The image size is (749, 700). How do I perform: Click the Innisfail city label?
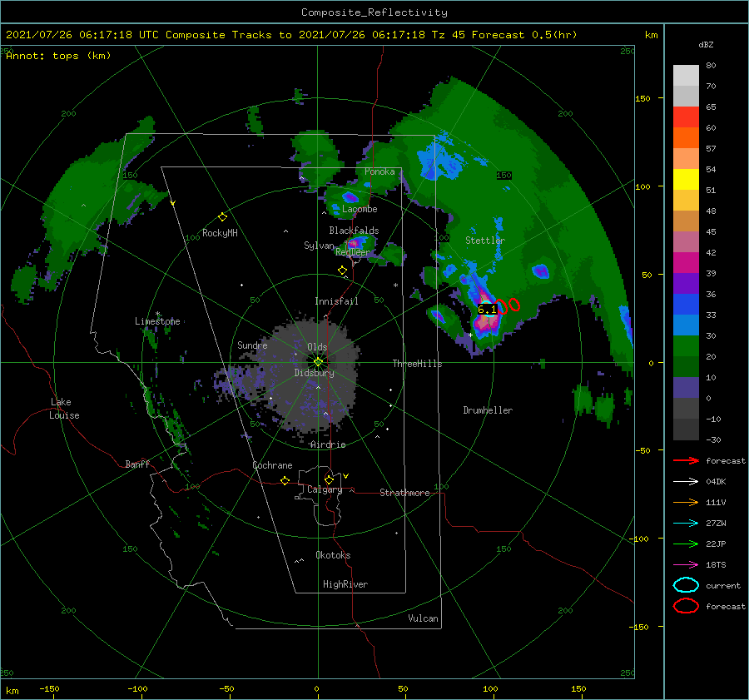(x=336, y=301)
